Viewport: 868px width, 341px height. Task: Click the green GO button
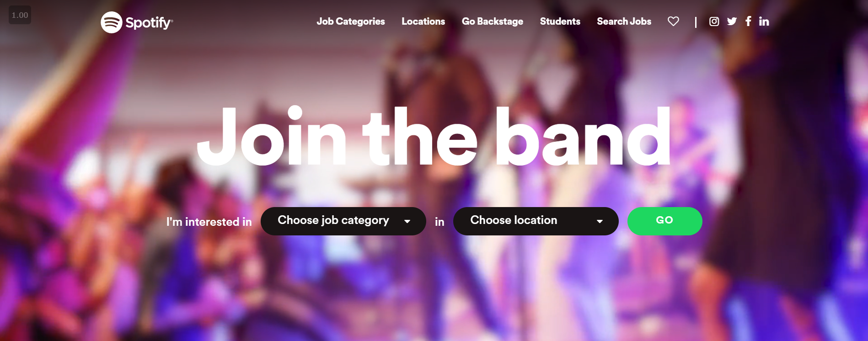tap(665, 221)
